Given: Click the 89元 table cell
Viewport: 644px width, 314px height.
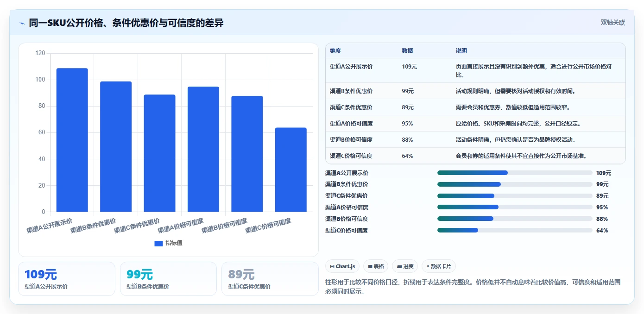Looking at the screenshot, I should click(x=408, y=107).
